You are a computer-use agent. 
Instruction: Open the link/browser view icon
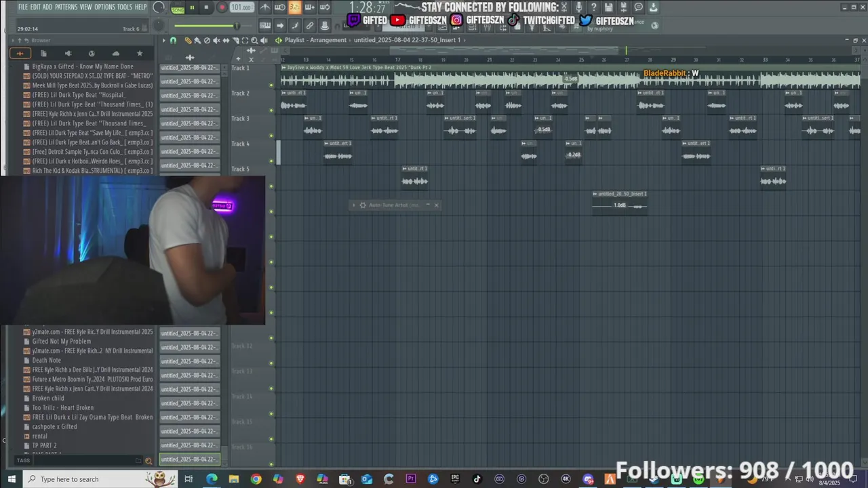point(310,26)
